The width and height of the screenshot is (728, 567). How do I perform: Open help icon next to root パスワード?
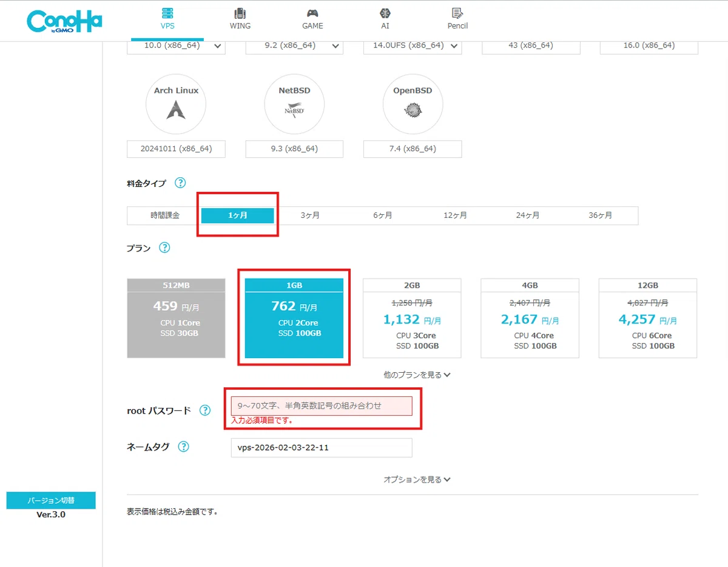[205, 410]
